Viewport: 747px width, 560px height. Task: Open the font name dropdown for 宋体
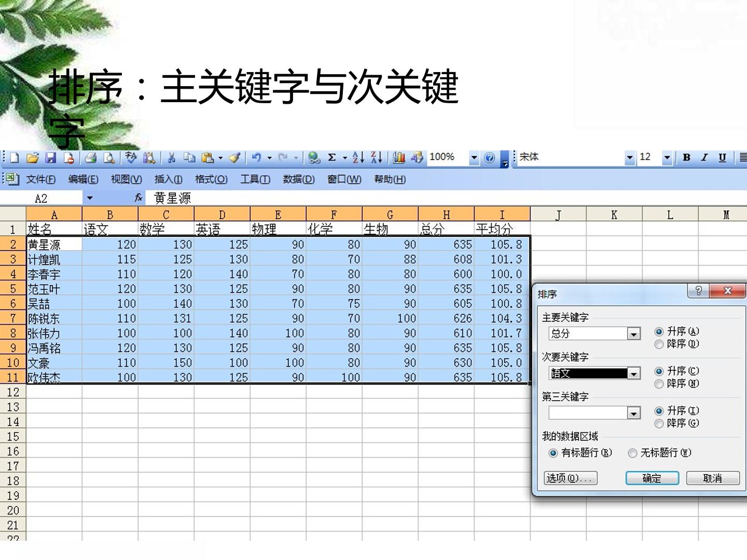(629, 158)
